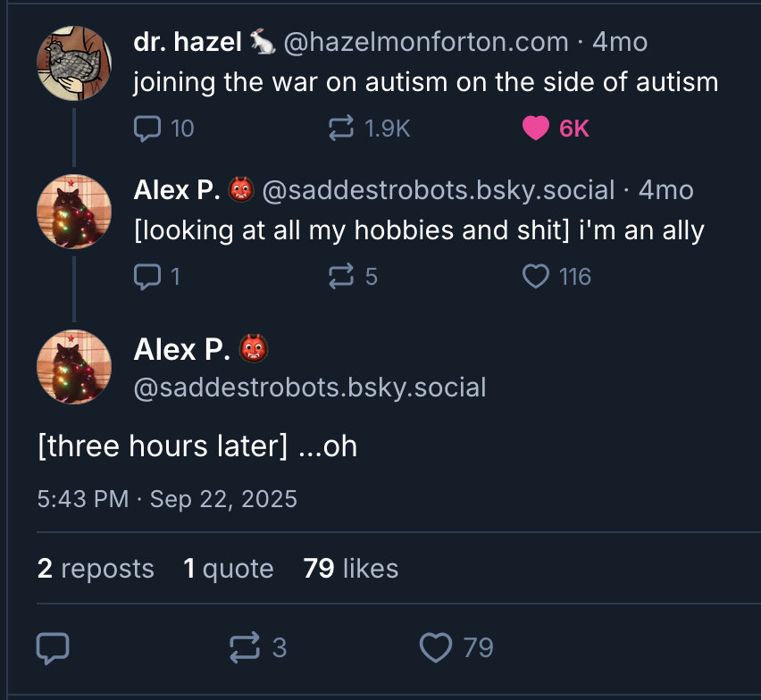Screen dimensions: 761x700
Task: Open Alex P.'s avatar in first reply
Action: coord(74,212)
